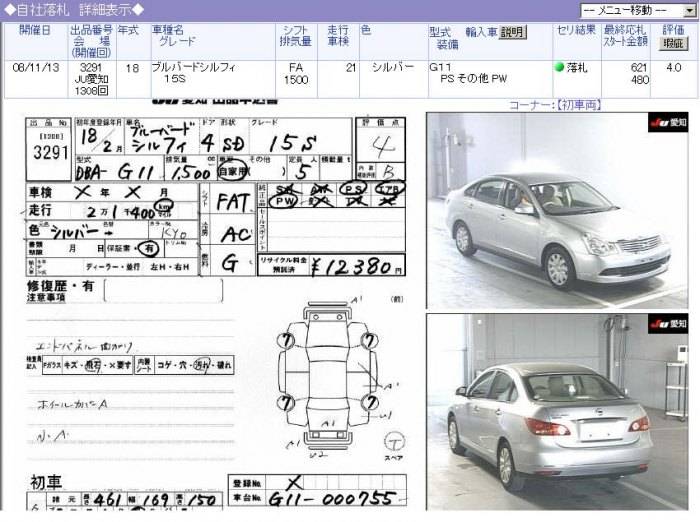This screenshot has width=700, height=522.
Task: Select the start price value 480
Action: 640,80
